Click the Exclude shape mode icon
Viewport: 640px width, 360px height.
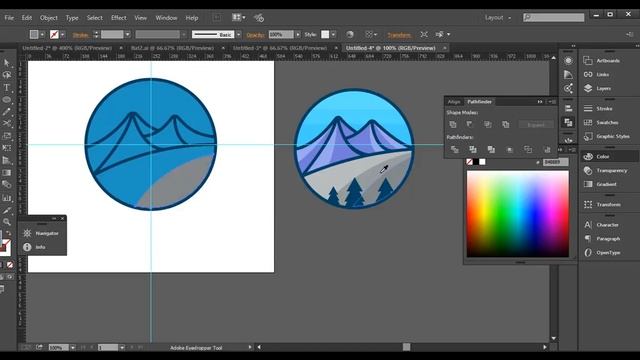coord(505,124)
